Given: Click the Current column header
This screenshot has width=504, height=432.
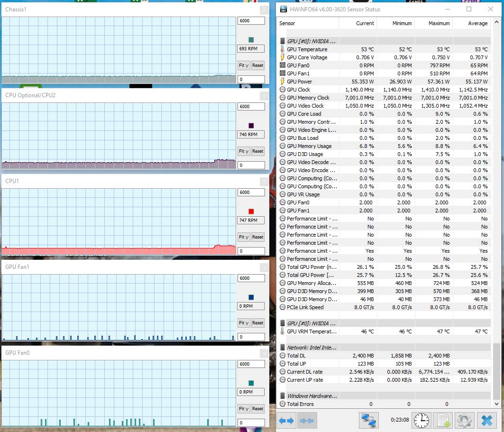Looking at the screenshot, I should click(358, 23).
